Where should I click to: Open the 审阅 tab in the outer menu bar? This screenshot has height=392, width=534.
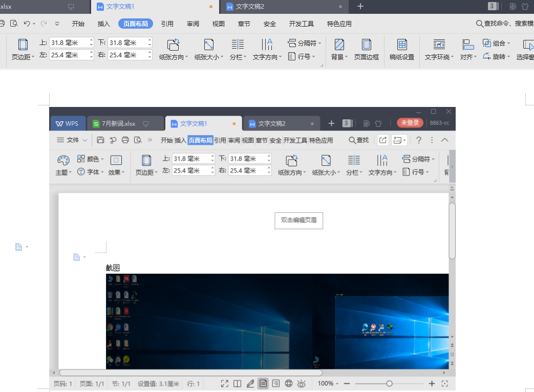coord(193,24)
